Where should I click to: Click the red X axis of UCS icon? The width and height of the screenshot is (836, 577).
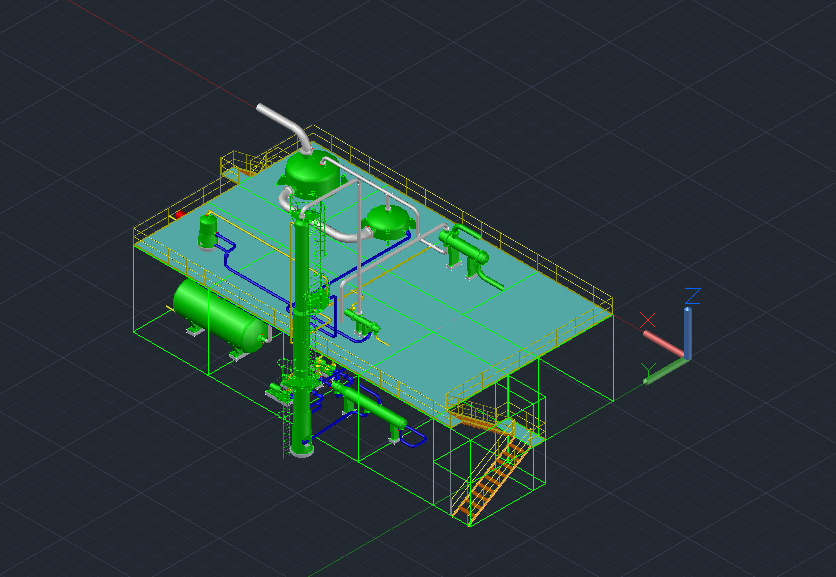(663, 343)
